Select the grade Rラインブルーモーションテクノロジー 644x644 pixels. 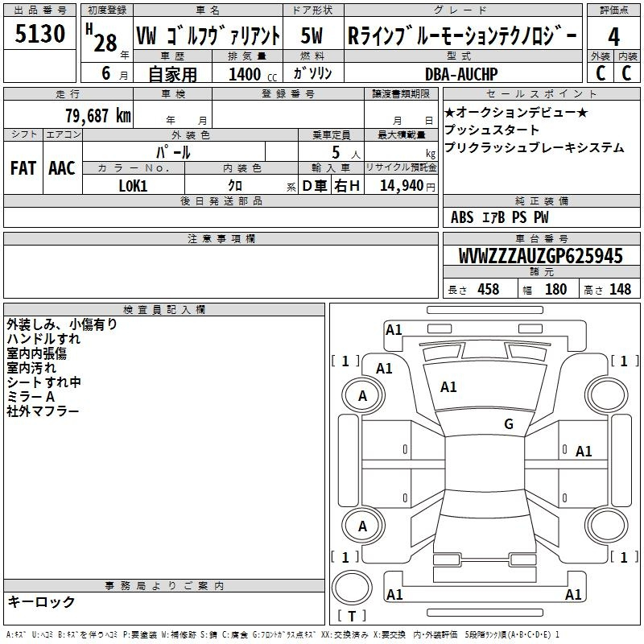[462, 35]
